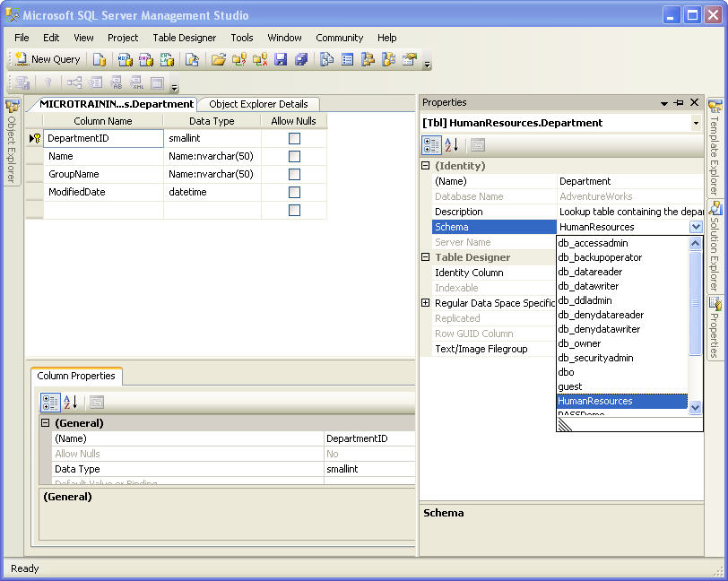Expand Regular Data Space Specification node
This screenshot has width=728, height=581.
(426, 303)
